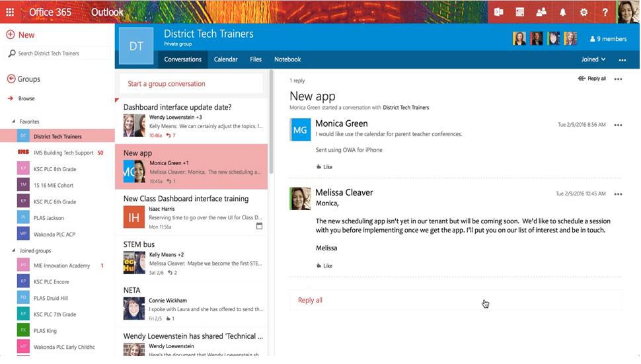Click Melissa Cleaver's profile photo
This screenshot has width=641, height=364.
click(300, 199)
